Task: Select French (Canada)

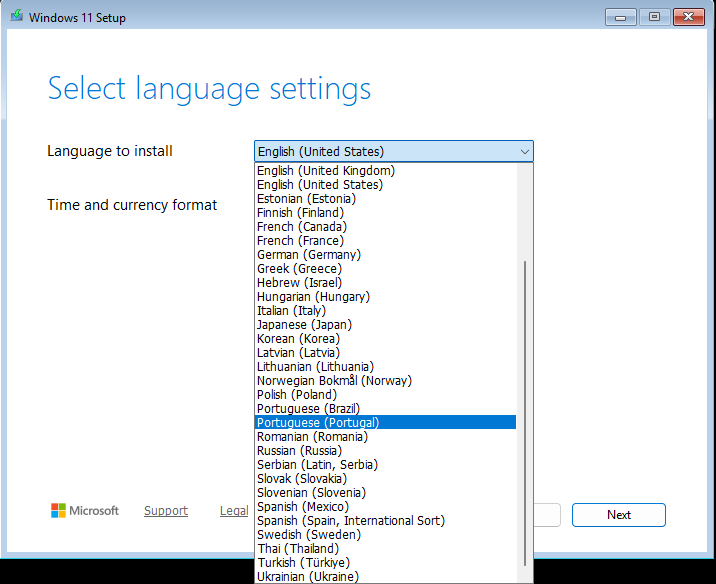Action: coord(385,226)
